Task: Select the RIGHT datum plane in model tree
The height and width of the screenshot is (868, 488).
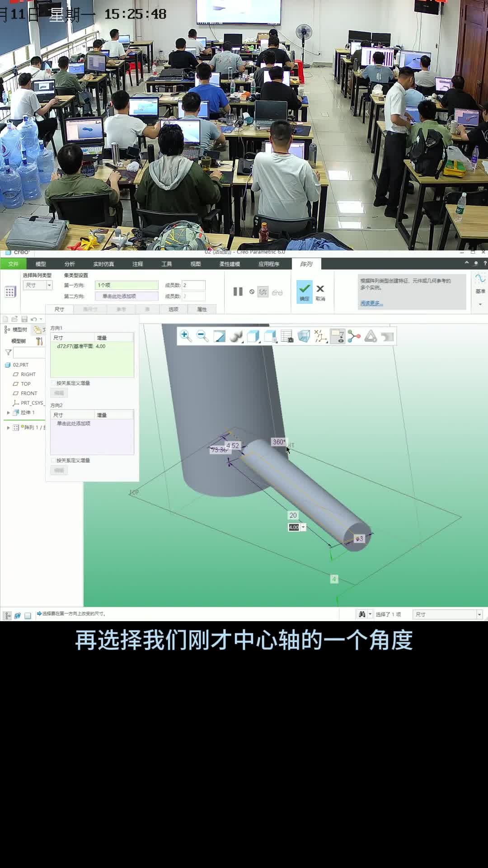Action: point(28,374)
